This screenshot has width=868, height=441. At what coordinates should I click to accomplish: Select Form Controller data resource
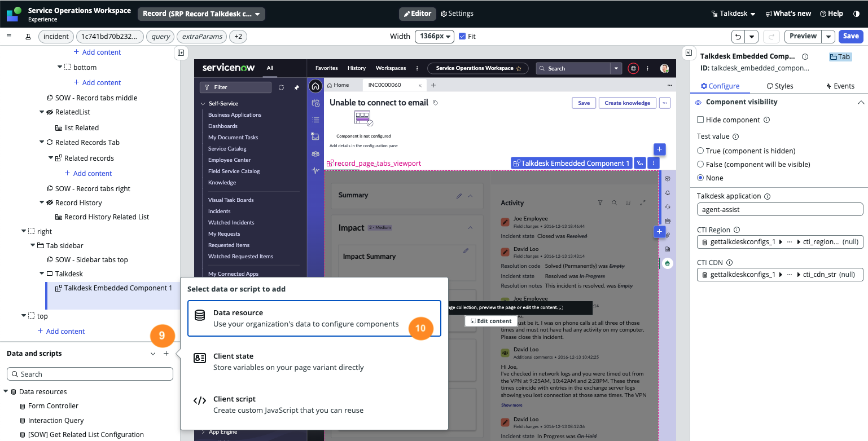(x=53, y=406)
